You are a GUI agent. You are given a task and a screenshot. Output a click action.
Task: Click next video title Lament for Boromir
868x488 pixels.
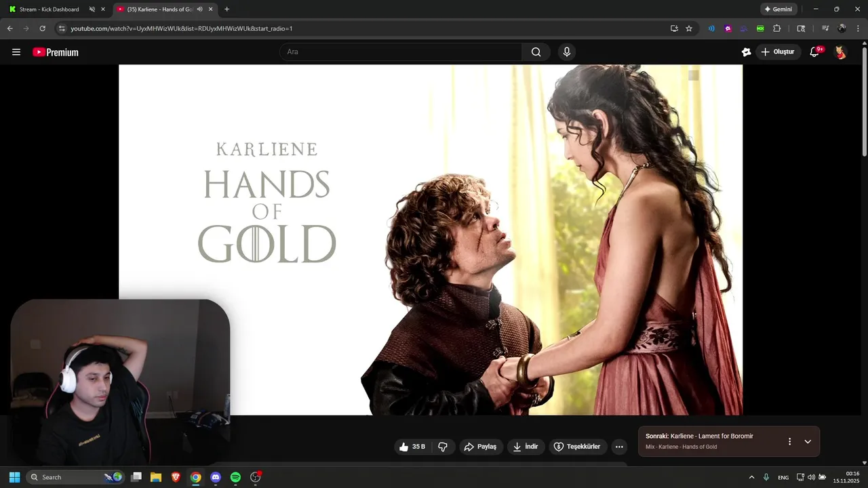pos(712,436)
